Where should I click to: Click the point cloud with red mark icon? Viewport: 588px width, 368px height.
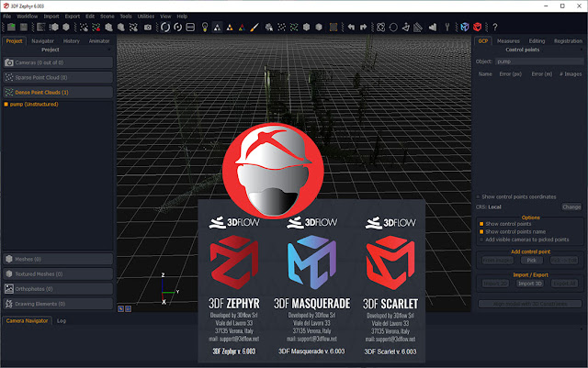tap(96, 28)
